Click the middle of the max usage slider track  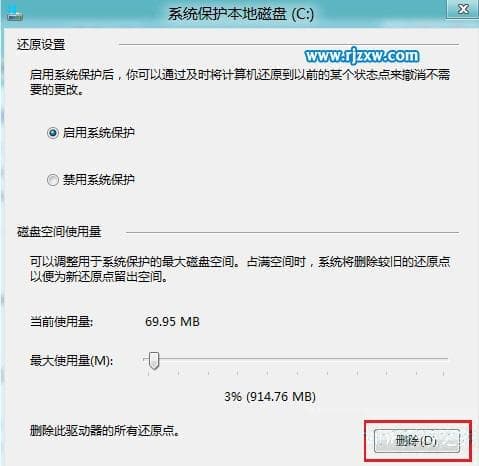click(295, 359)
